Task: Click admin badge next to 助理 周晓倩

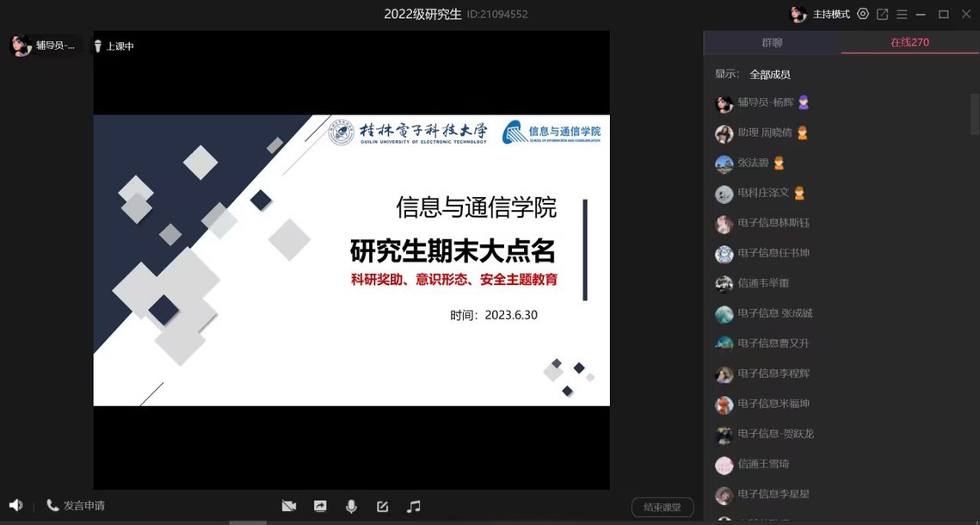Action: point(802,133)
